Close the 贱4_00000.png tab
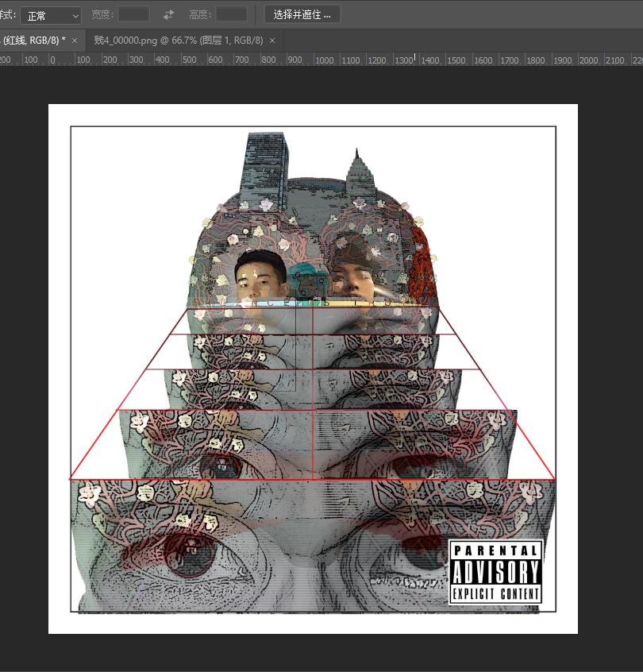The height and width of the screenshot is (672, 643). [272, 41]
